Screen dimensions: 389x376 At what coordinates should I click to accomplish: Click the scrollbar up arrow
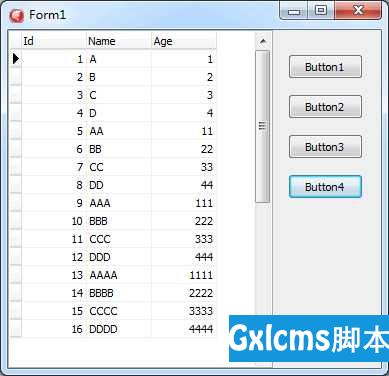pyautogui.click(x=263, y=41)
